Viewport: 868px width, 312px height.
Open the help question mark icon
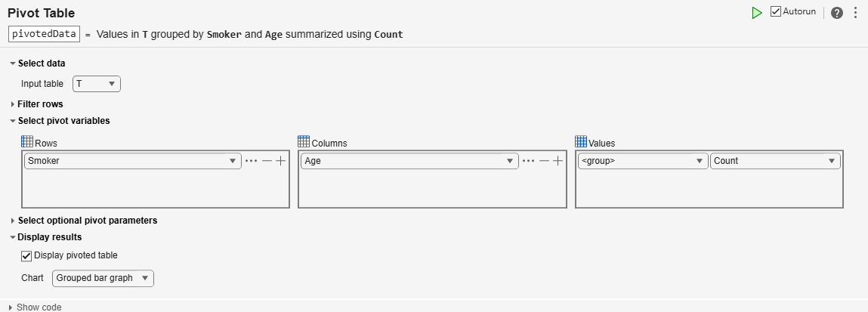point(836,13)
